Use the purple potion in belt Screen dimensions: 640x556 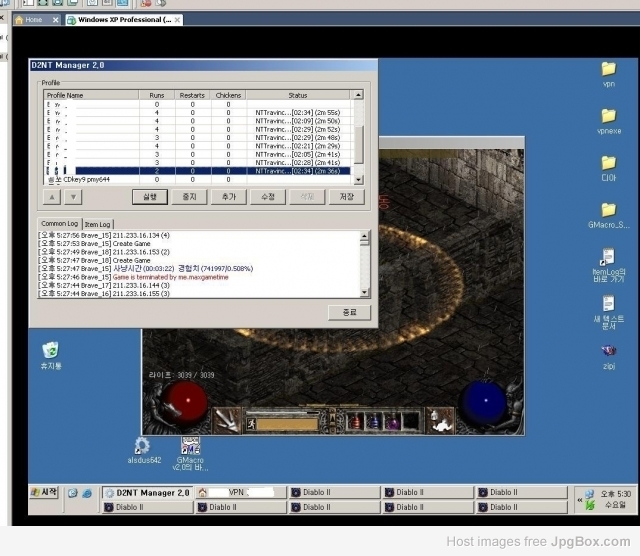pyautogui.click(x=392, y=421)
